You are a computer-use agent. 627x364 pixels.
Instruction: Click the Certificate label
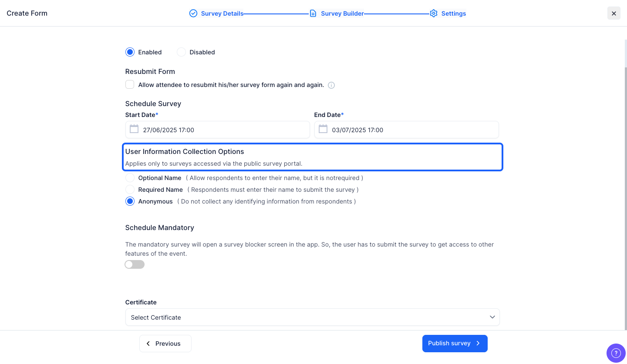pos(141,302)
